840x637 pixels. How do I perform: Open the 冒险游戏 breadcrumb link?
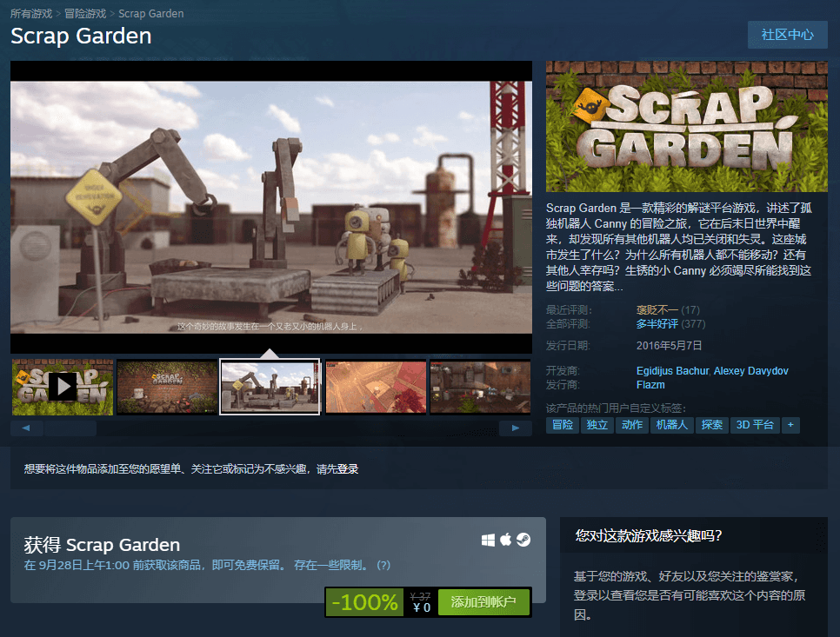(85, 14)
